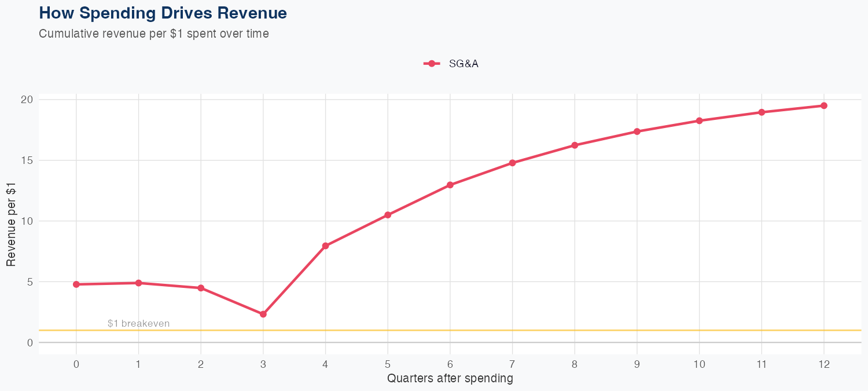Click the "Cumulative revenue per $1 spent" subtitle
The image size is (868, 391).
click(153, 34)
